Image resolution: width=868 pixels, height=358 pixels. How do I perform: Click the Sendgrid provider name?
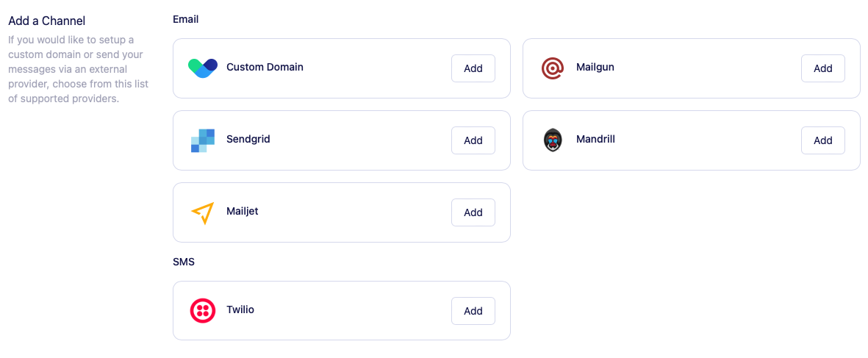[x=248, y=139]
